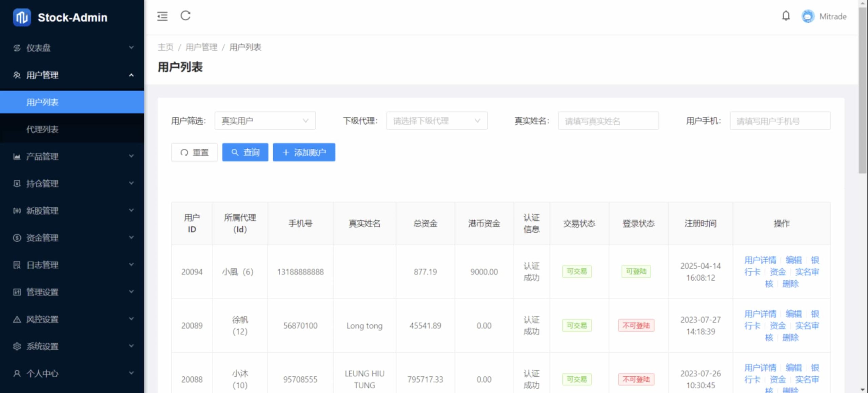Collapse the sidebar with the top-left icon

(162, 16)
